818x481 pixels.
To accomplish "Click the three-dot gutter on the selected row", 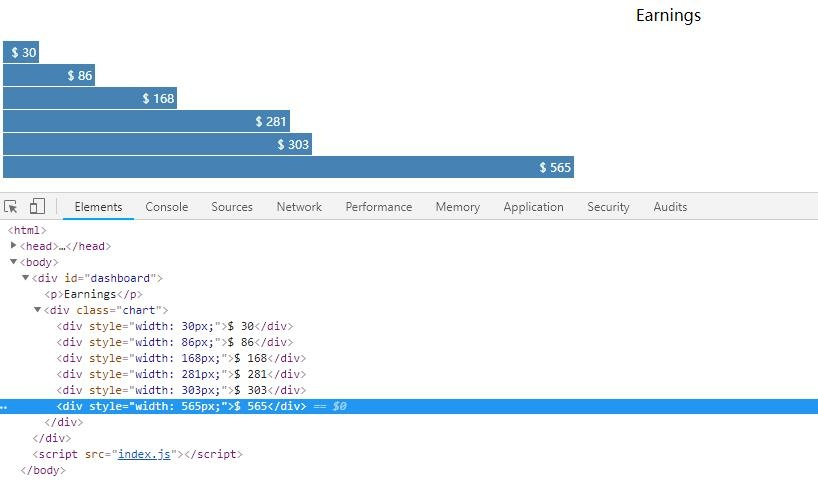I will click(x=4, y=406).
